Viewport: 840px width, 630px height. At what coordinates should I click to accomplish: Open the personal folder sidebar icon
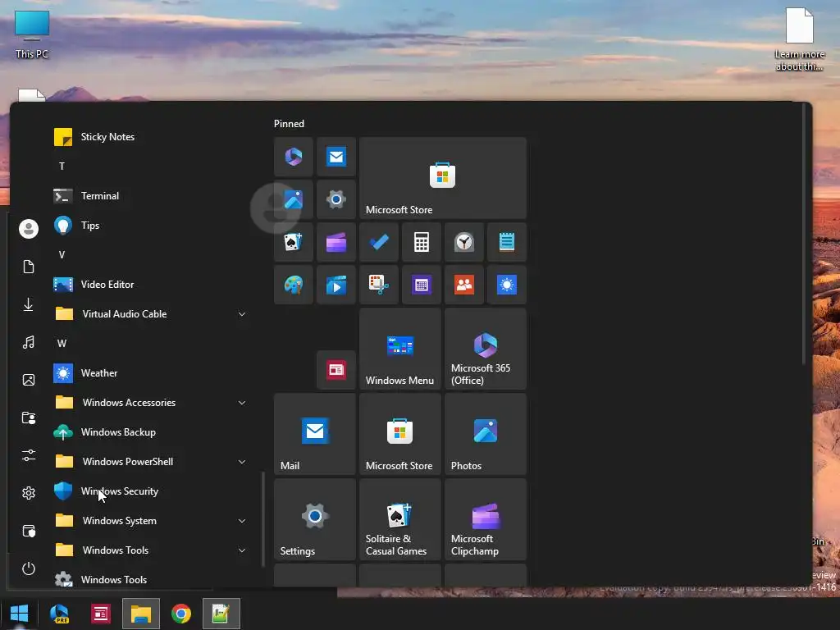[x=29, y=418]
